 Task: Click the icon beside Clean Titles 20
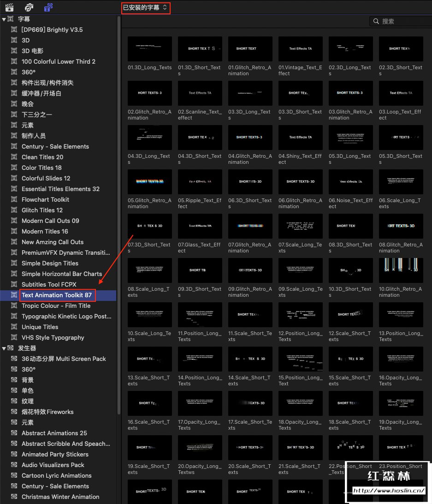14,157
